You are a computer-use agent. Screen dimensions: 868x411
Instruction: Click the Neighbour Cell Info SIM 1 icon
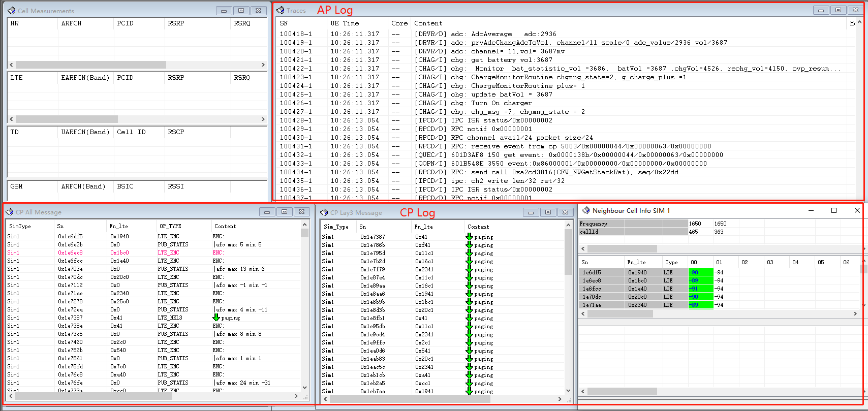(586, 210)
